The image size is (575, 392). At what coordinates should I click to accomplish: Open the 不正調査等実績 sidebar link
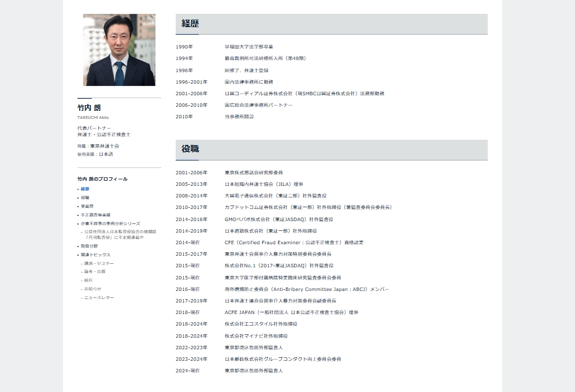click(x=96, y=215)
